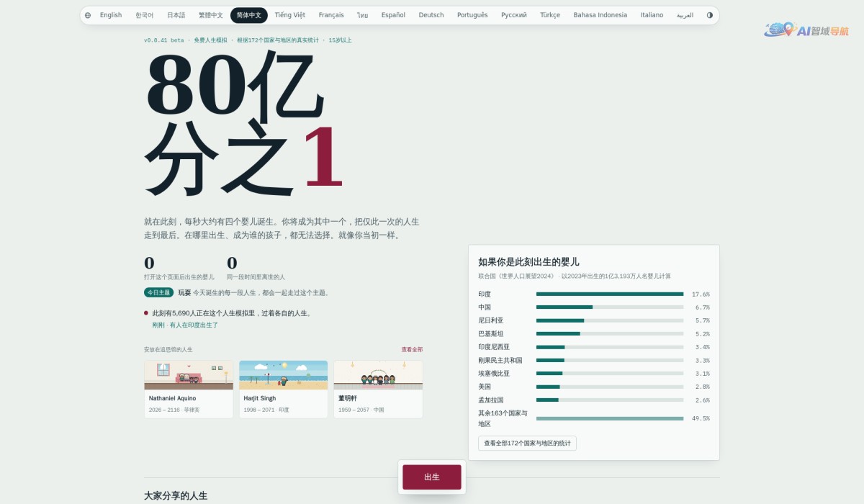
Task: Click the 刚刚 · 有人在印度出生了 notice
Action: click(185, 325)
